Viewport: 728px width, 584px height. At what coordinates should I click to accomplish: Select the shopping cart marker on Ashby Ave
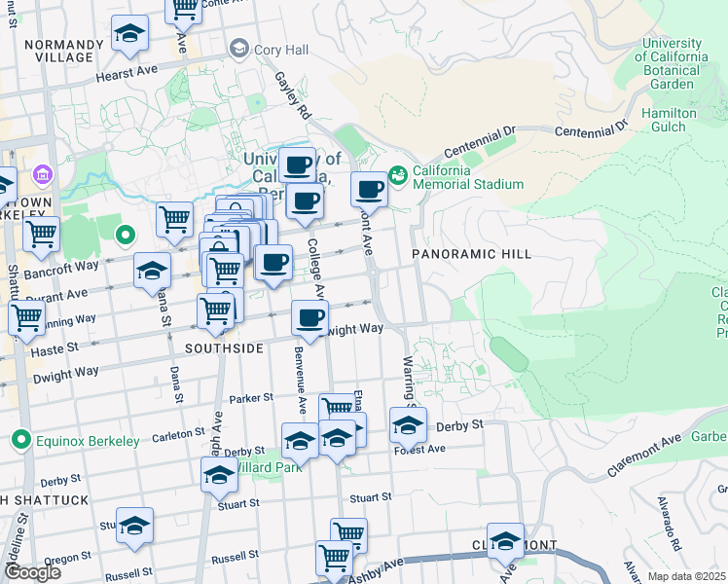[334, 561]
